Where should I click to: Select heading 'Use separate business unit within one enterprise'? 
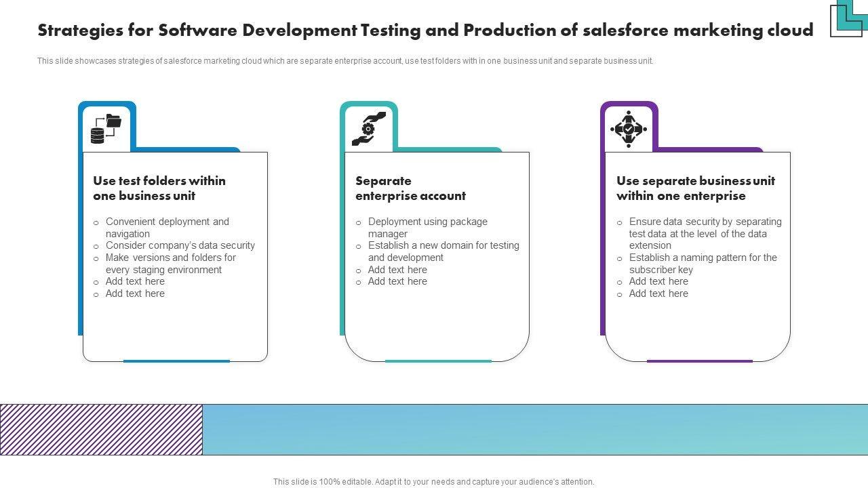[x=696, y=188]
